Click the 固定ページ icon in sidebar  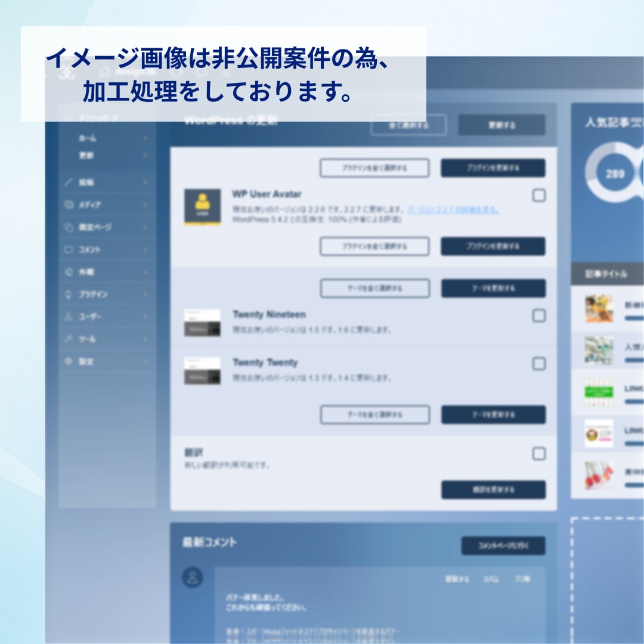[69, 227]
